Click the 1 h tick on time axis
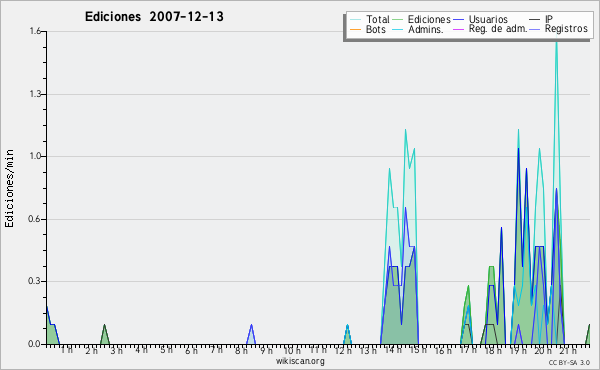The height and width of the screenshot is (370, 600). 67,350
